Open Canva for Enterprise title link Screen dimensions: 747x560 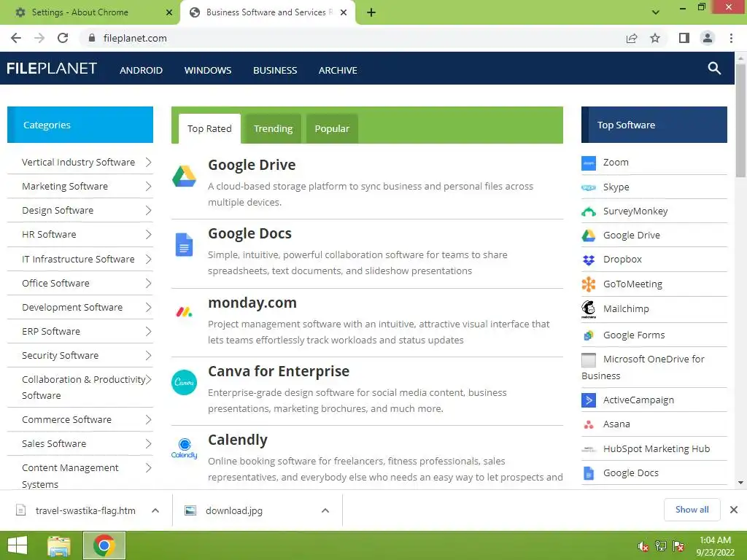coord(279,371)
